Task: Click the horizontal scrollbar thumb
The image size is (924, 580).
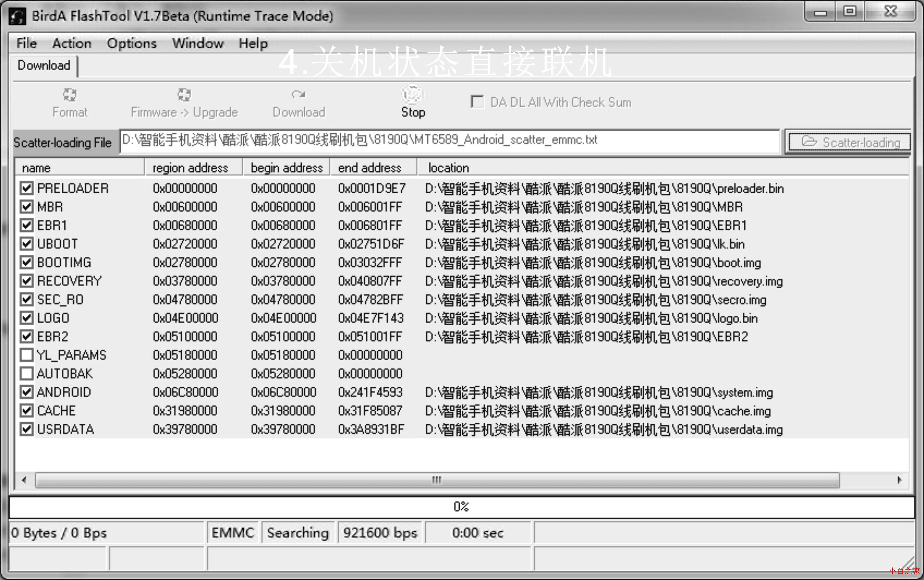Action: [x=437, y=480]
